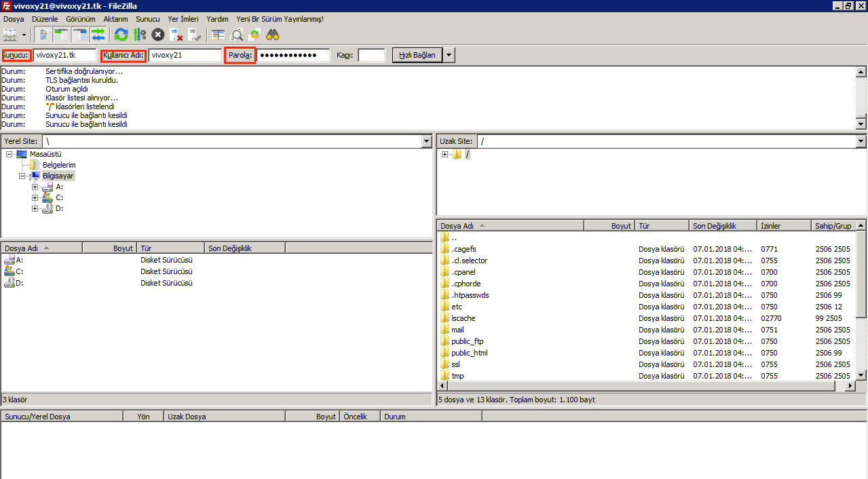Image resolution: width=868 pixels, height=479 pixels.
Task: Refresh file and folder lists
Action: point(121,34)
